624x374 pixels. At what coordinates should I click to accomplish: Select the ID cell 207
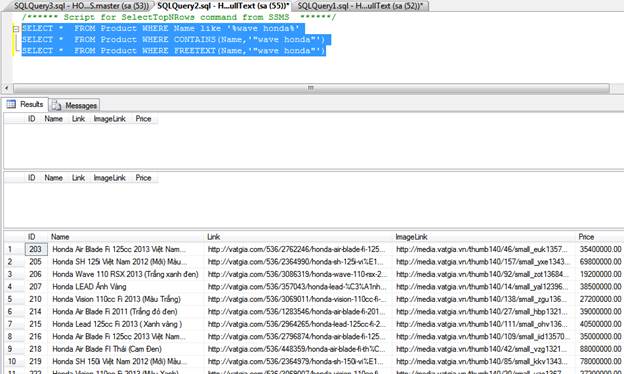tap(36, 286)
